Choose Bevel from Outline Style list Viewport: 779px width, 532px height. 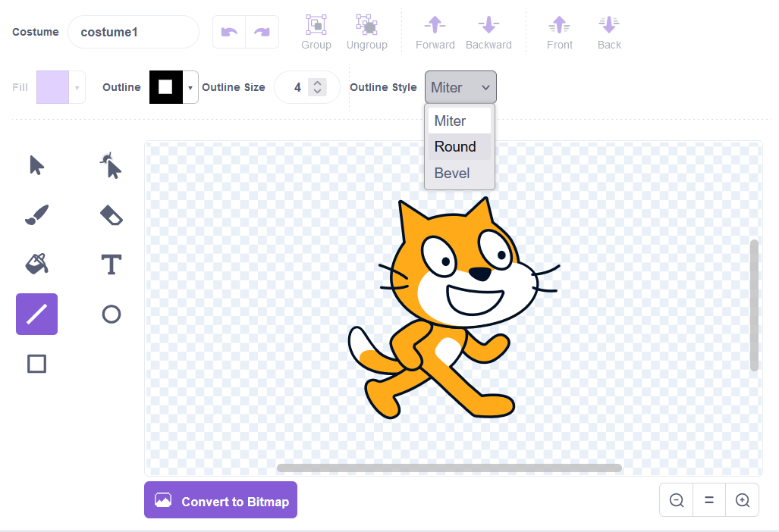point(452,174)
